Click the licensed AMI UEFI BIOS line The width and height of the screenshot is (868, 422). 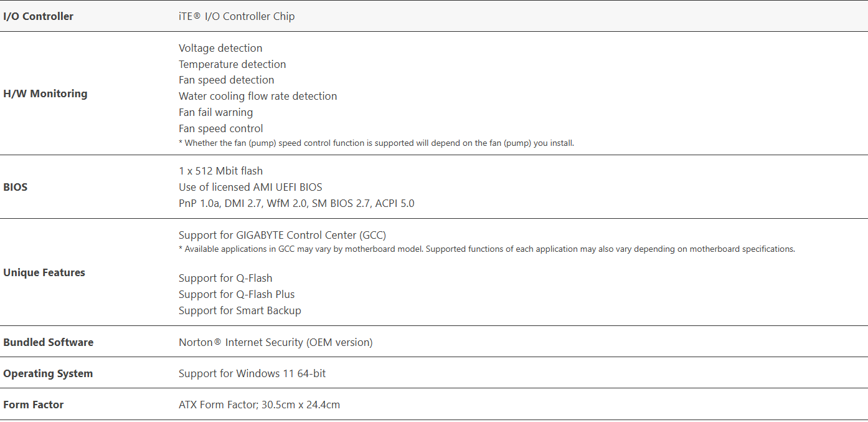pyautogui.click(x=250, y=187)
